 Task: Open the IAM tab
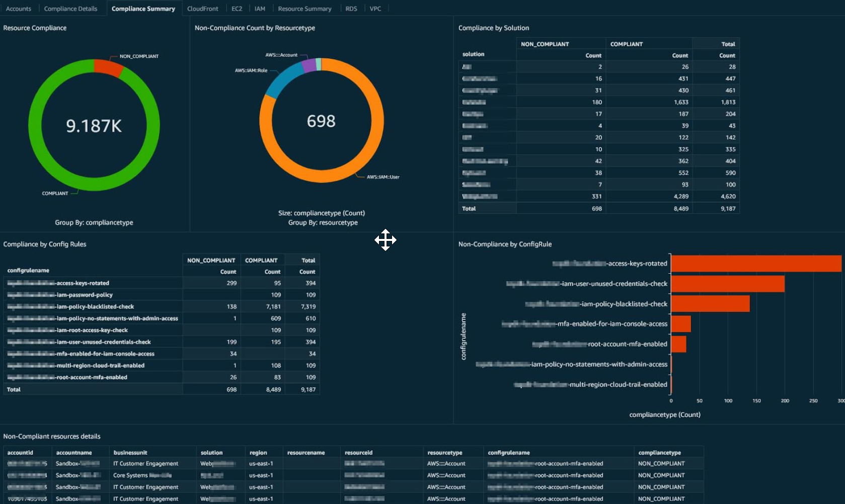[260, 8]
